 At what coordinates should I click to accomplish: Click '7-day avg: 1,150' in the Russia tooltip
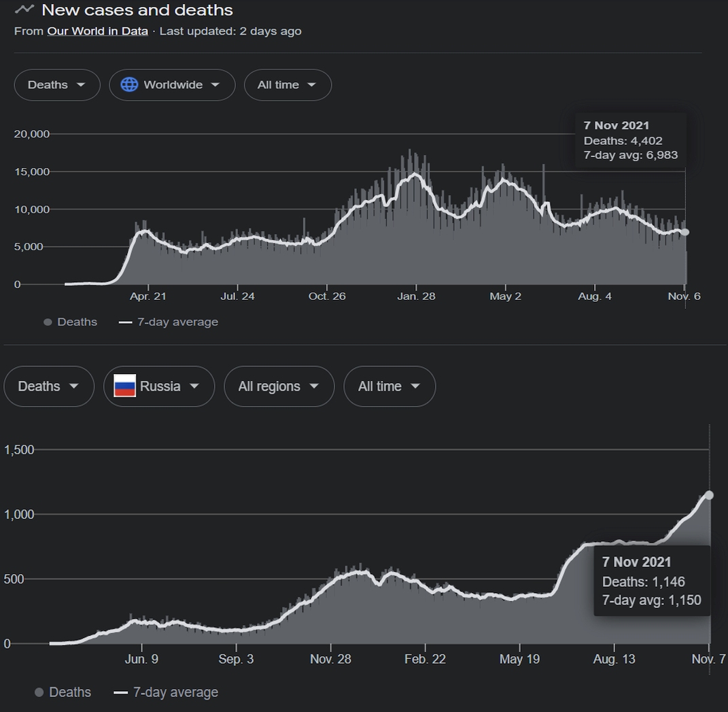tap(651, 600)
